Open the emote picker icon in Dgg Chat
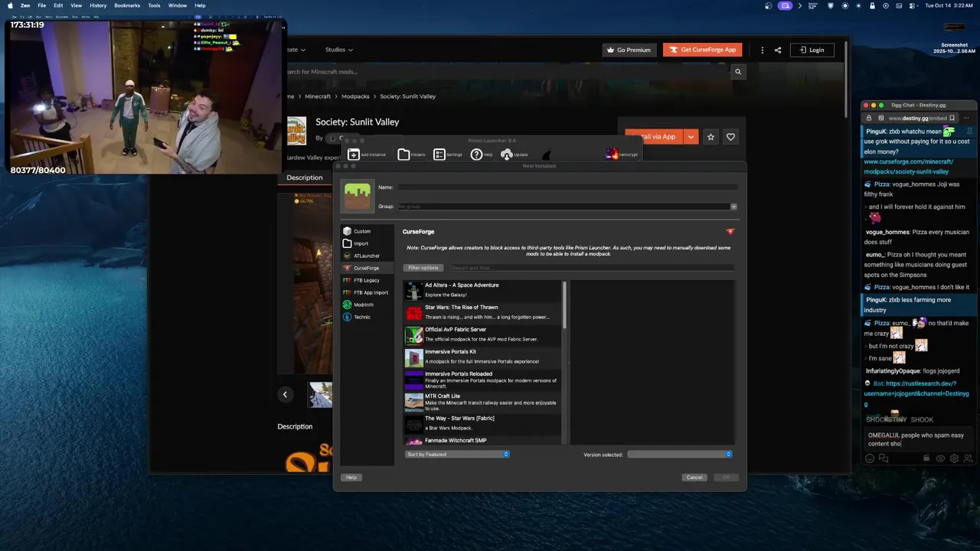 click(869, 458)
